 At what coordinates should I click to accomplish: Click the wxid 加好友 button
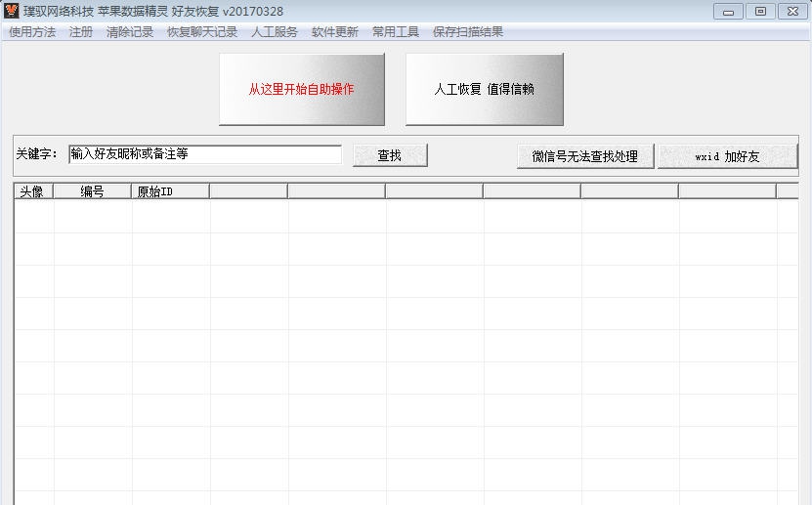tap(727, 156)
